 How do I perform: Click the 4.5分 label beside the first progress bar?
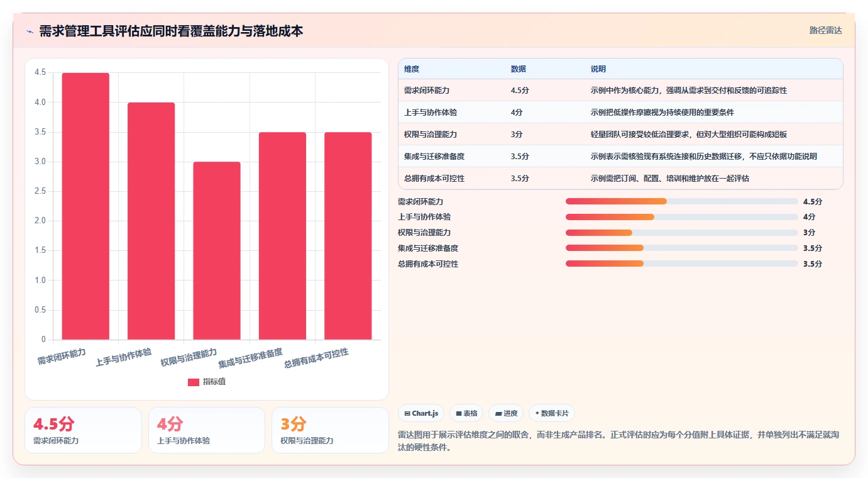coord(813,201)
